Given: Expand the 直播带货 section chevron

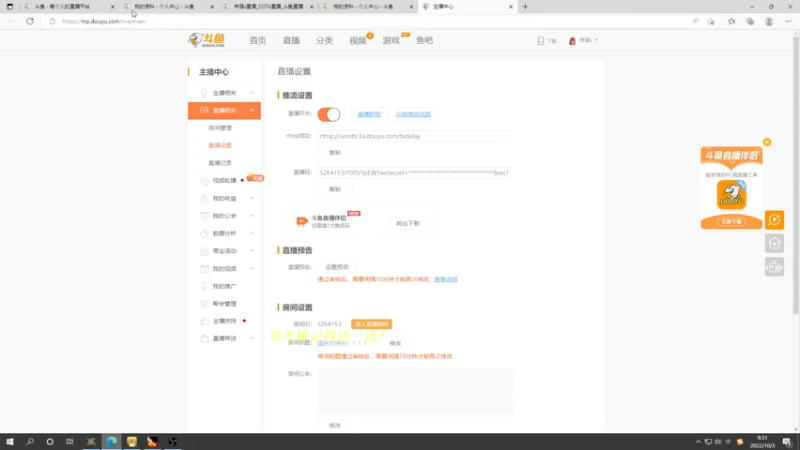Looking at the screenshot, I should pos(252,339).
